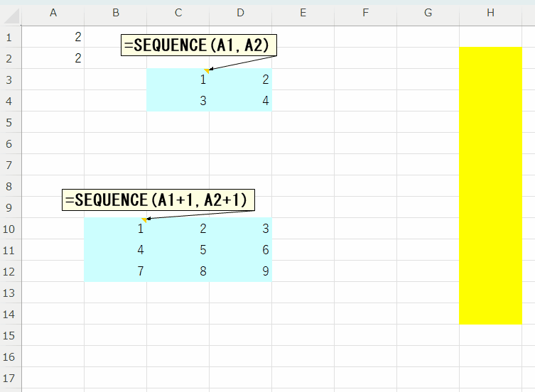Click cell B10 showing value 1
The width and height of the screenshot is (535, 392).
pyautogui.click(x=116, y=229)
